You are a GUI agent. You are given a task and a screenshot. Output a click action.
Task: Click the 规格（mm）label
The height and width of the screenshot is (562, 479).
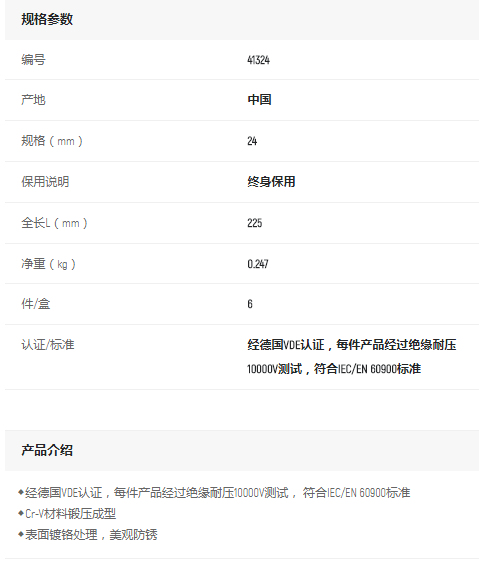(x=52, y=140)
